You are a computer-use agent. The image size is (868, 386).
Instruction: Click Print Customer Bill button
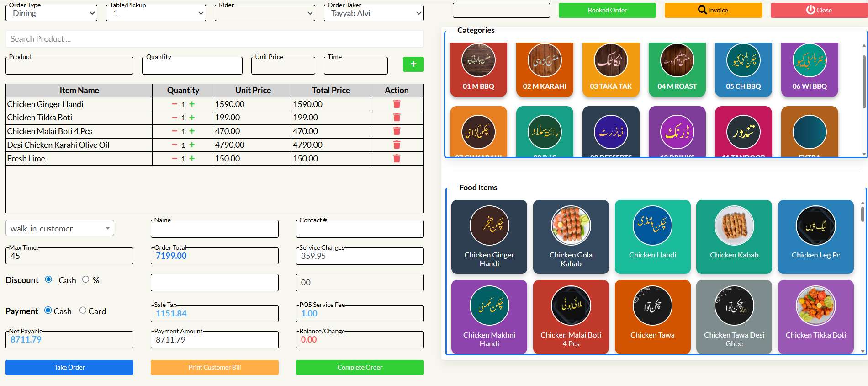coord(215,367)
